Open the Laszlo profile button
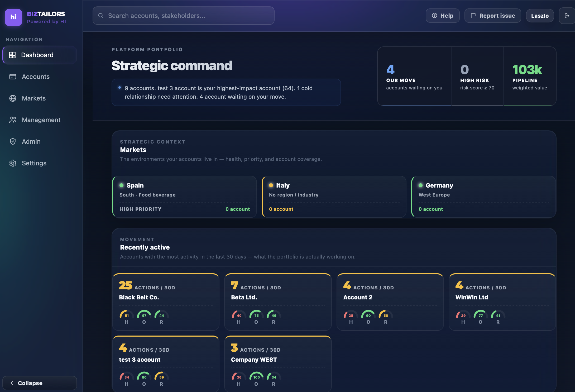This screenshot has width=575, height=392. click(540, 16)
